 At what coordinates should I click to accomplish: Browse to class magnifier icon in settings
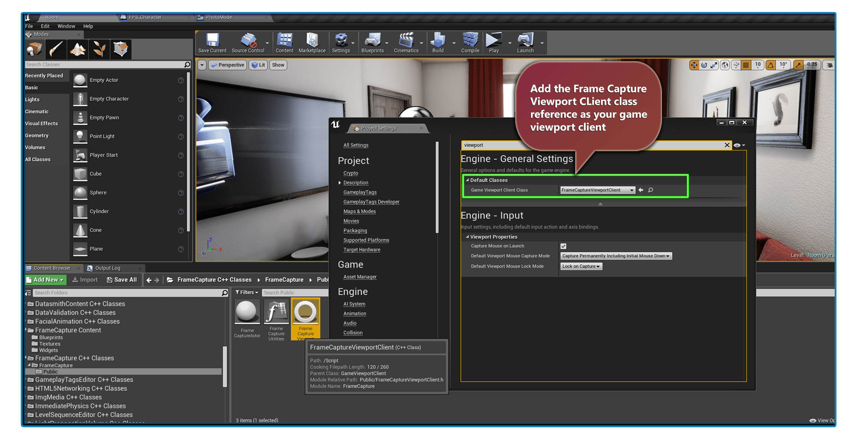[x=650, y=190]
